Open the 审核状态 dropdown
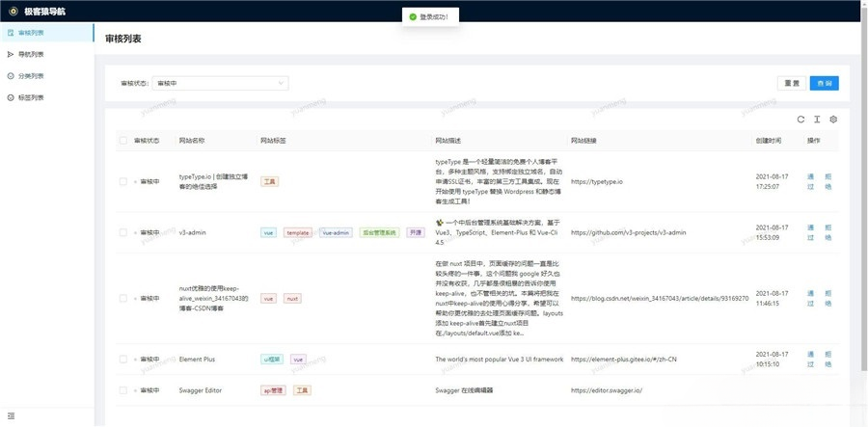 [220, 84]
